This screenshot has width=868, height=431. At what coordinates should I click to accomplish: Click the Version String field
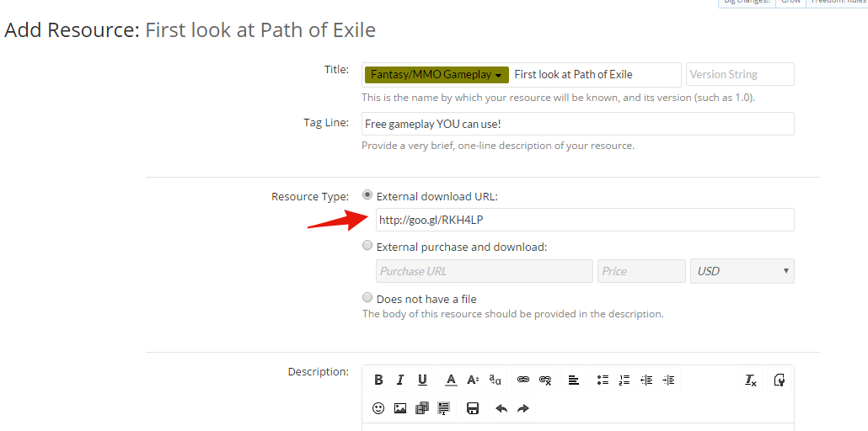[x=740, y=74]
